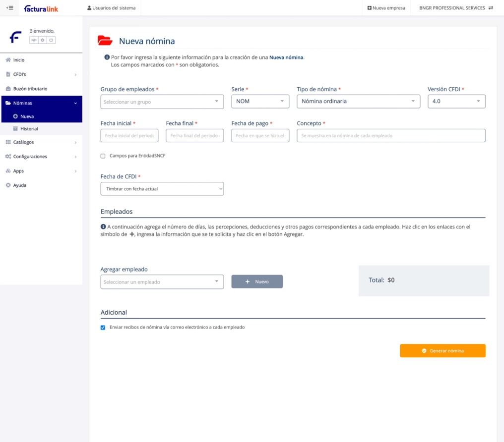Click the grid icon beside Catálogos
The width and height of the screenshot is (504, 442).
8,142
